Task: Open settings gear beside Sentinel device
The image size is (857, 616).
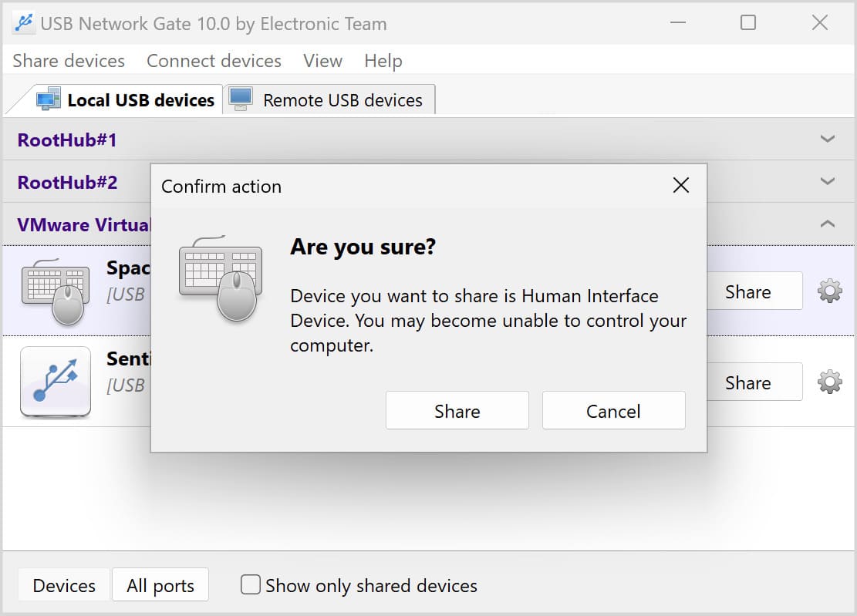Action: (828, 382)
